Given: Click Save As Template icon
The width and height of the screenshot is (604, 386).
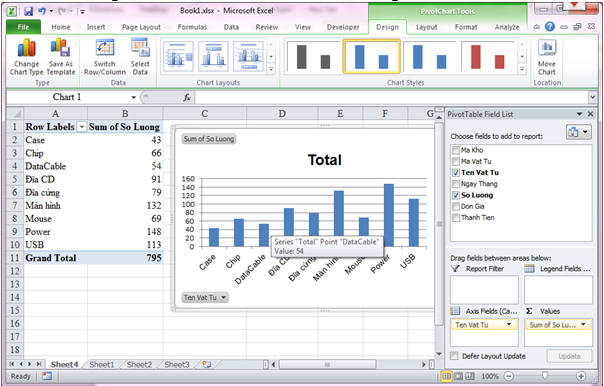Looking at the screenshot, I should click(x=61, y=57).
